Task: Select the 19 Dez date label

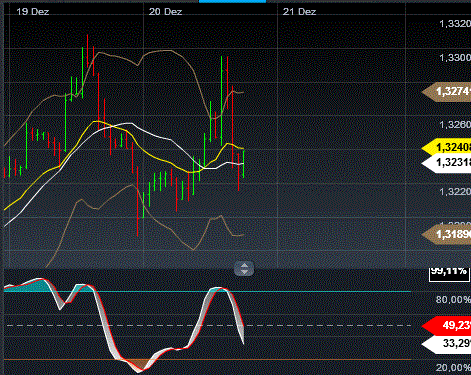Action: (33, 12)
